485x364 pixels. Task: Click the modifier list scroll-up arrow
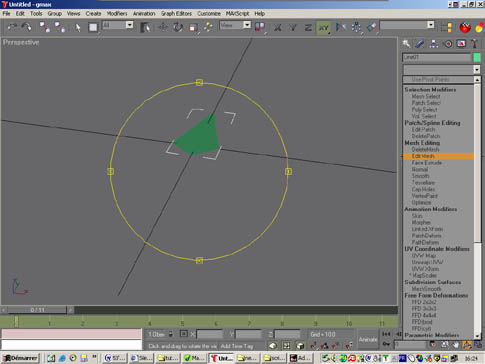click(x=477, y=80)
